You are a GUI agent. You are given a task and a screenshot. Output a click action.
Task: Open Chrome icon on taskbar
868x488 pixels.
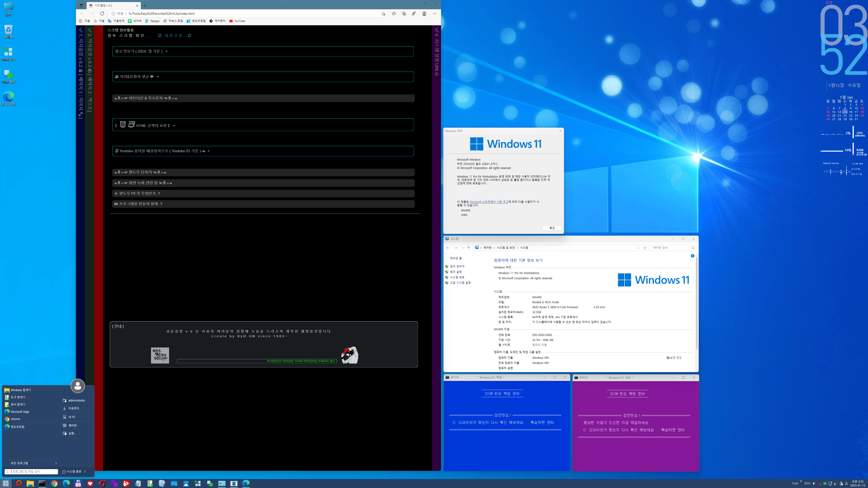click(54, 483)
